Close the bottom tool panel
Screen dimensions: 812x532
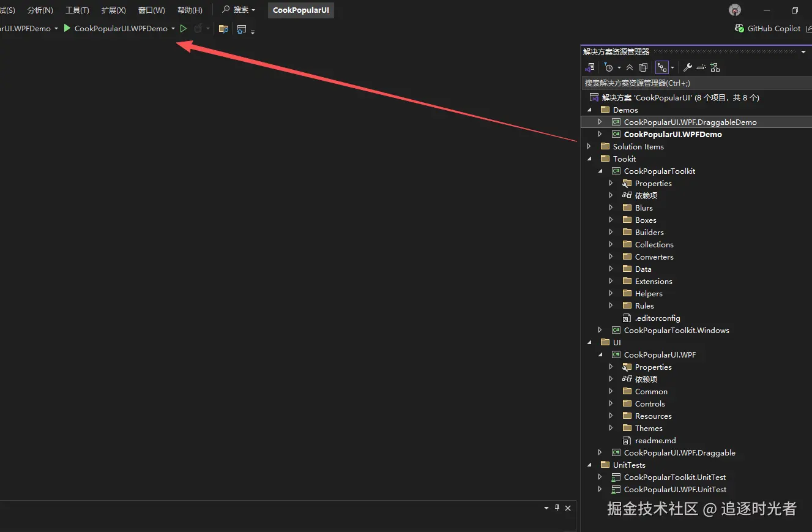click(568, 508)
